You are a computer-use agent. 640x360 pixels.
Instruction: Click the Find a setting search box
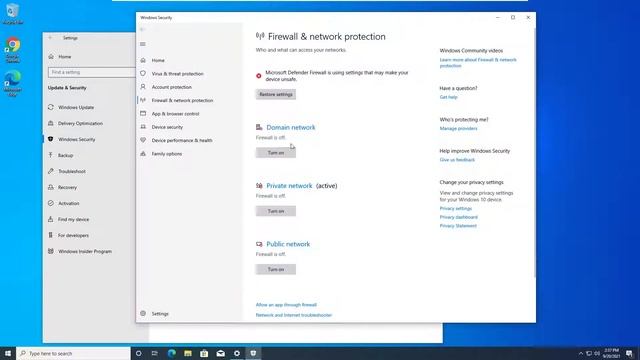pos(91,72)
